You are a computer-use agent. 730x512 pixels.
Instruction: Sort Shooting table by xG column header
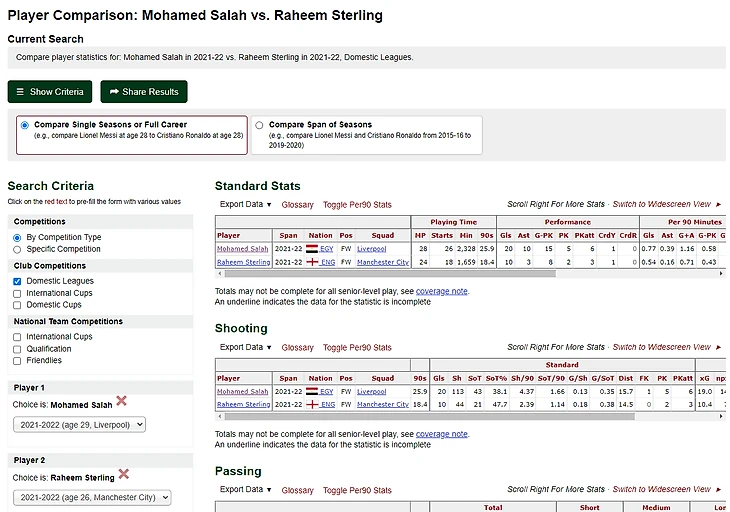pyautogui.click(x=705, y=378)
